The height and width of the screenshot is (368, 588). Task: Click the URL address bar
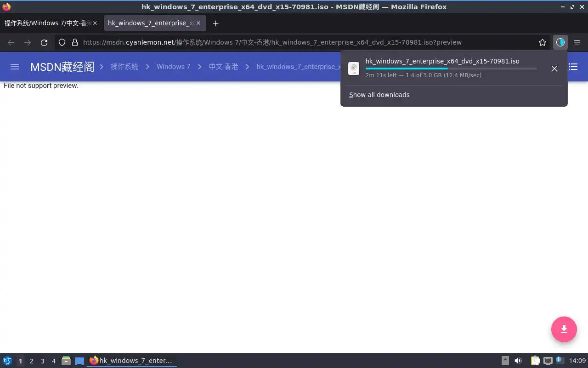(303, 42)
